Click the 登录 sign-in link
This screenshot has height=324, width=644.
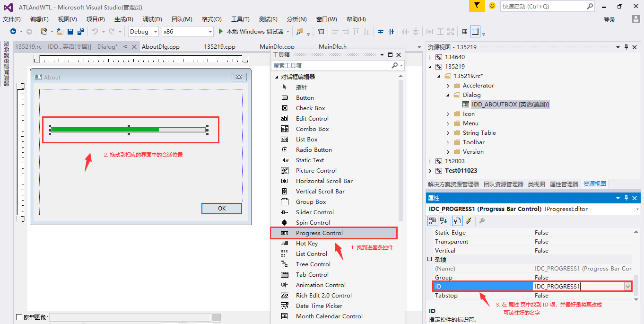tap(609, 19)
